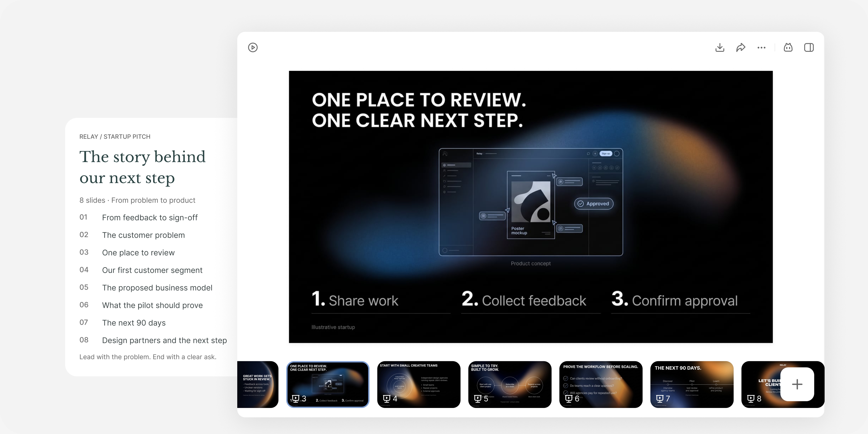Screen dimensions: 868x434
Task: Start the slideshow with the play icon
Action: click(x=253, y=47)
